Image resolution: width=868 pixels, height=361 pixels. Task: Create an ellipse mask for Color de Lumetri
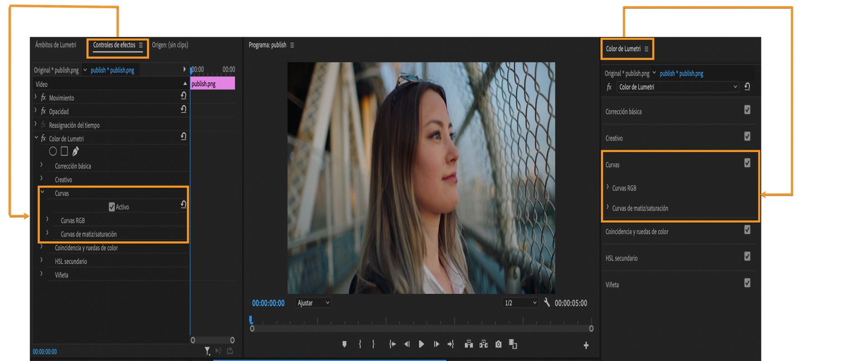tap(53, 151)
